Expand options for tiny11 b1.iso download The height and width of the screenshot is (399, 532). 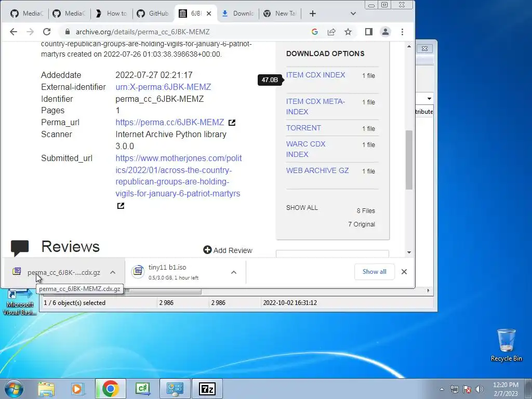(x=233, y=272)
